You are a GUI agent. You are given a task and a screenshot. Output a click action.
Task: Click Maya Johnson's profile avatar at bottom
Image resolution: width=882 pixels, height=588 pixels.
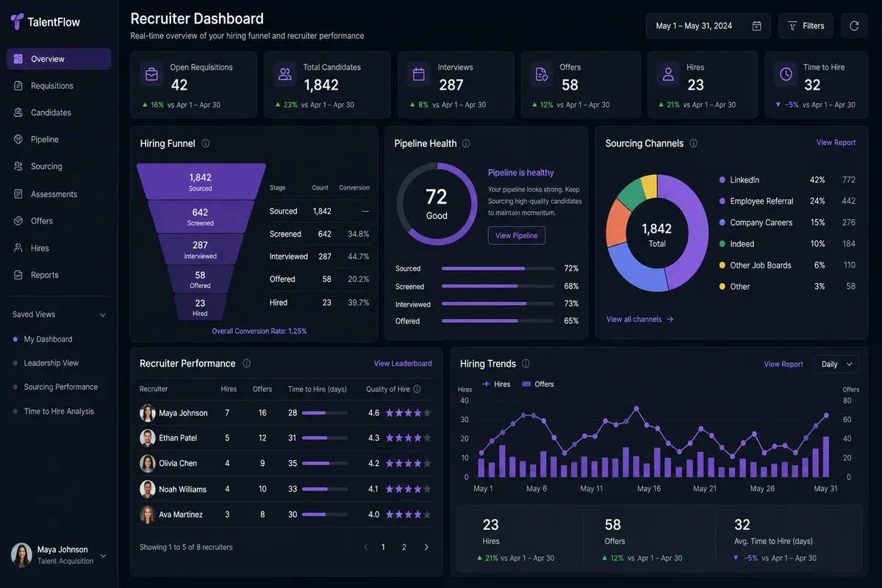(22, 555)
